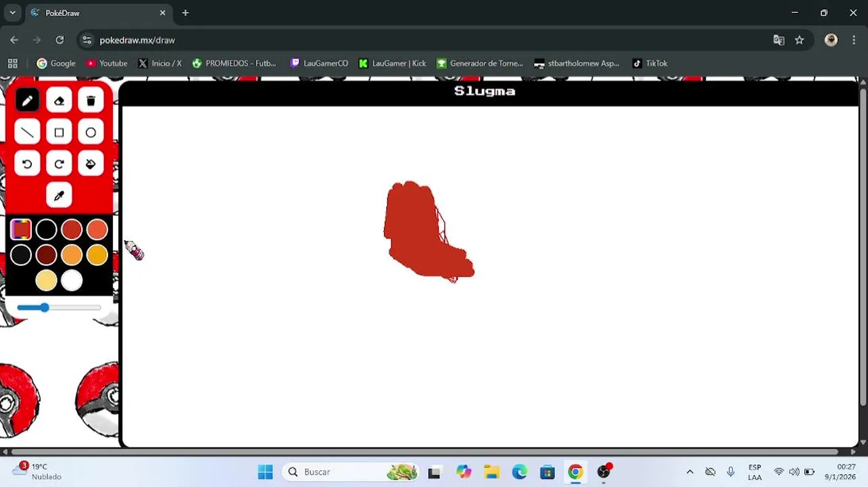The height and width of the screenshot is (487, 868).
Task: Open the Youtube bookmark
Action: click(107, 64)
